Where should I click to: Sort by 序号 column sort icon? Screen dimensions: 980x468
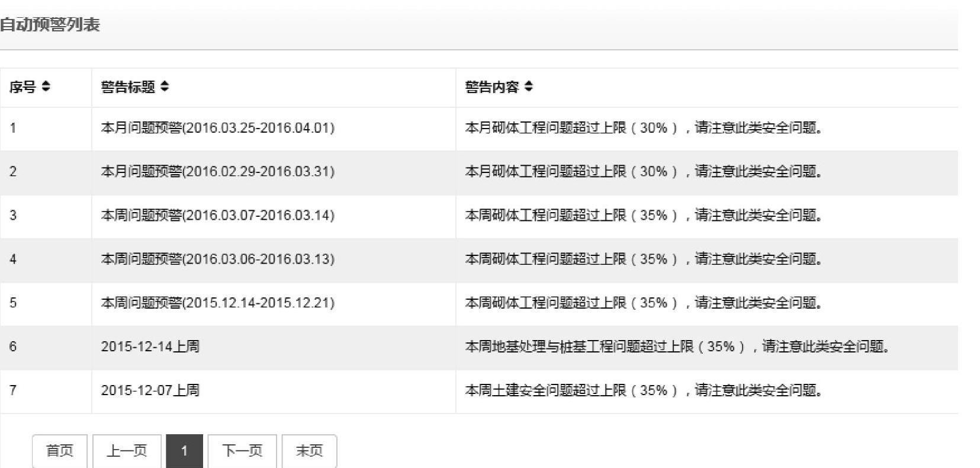click(x=46, y=87)
